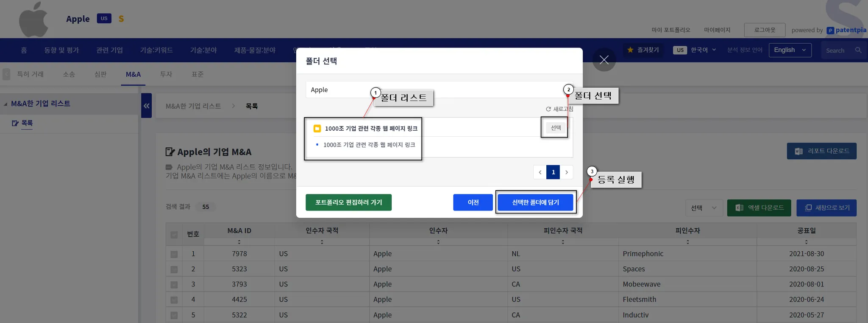Check the row 5 checkbox for Inductiv
868x323 pixels.
174,315
